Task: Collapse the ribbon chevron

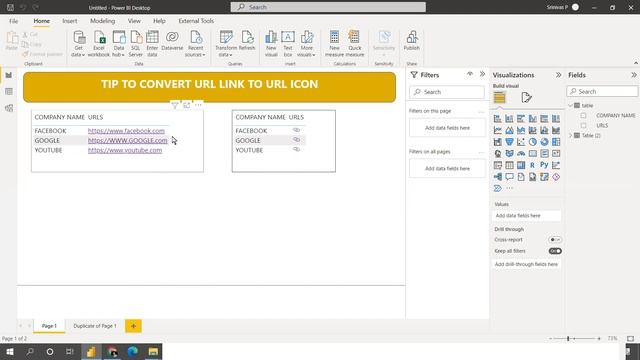Action: click(x=636, y=63)
